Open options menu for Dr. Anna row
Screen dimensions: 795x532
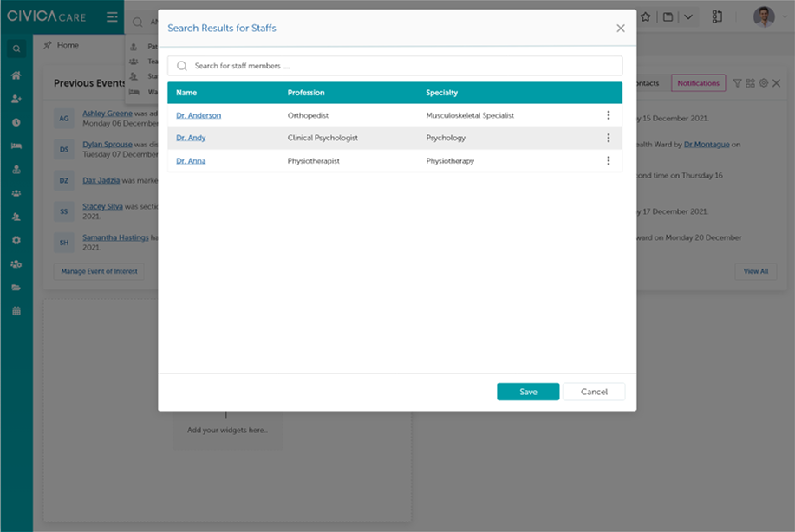click(x=609, y=160)
